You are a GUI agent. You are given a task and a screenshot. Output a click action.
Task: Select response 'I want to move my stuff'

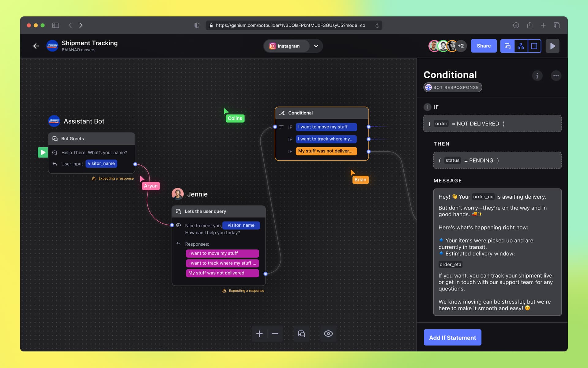tap(222, 253)
